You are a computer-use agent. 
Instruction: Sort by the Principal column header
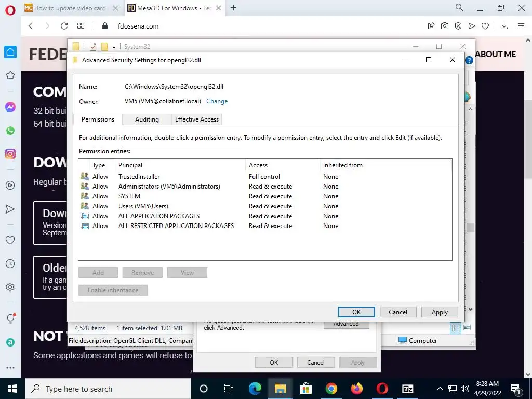pyautogui.click(x=180, y=165)
